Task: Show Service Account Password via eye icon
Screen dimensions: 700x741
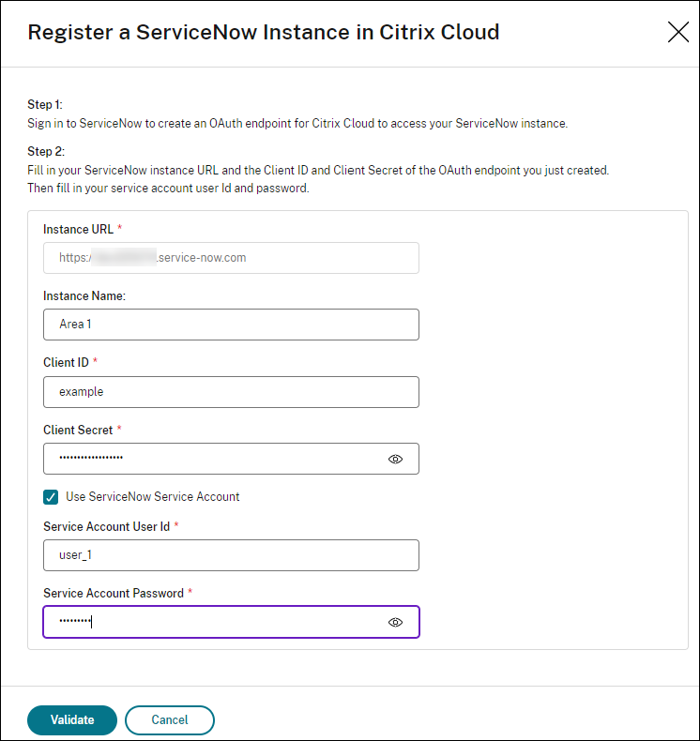Action: click(x=395, y=622)
